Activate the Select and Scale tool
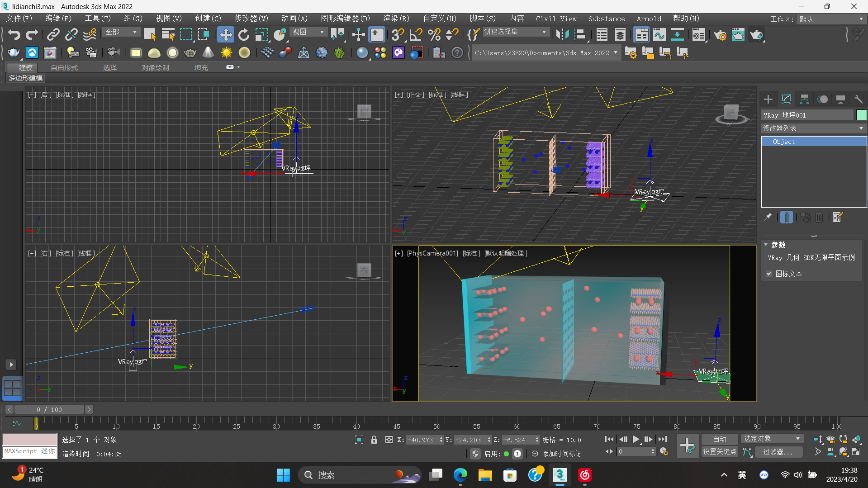868x488 pixels. click(x=261, y=35)
